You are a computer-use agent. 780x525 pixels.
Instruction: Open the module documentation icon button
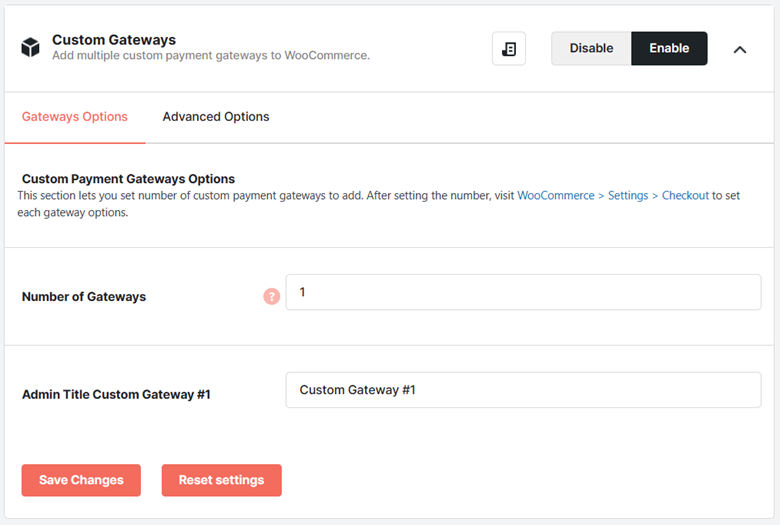[509, 49]
